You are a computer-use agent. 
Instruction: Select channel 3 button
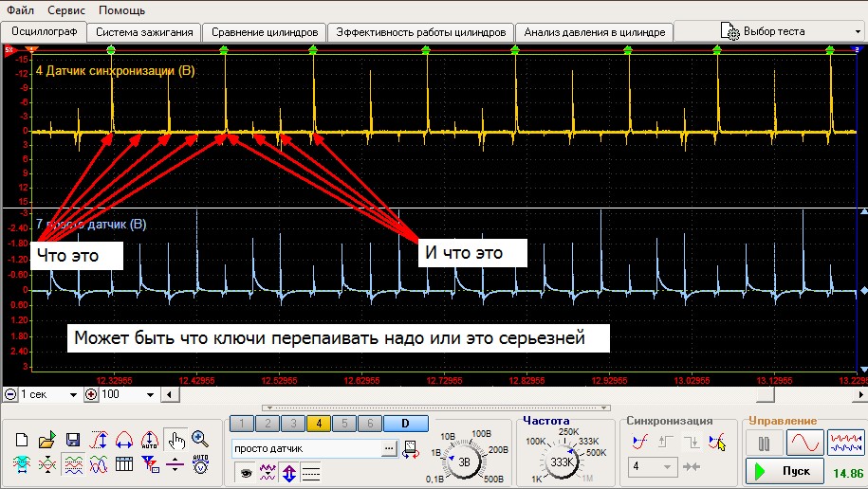(x=293, y=424)
